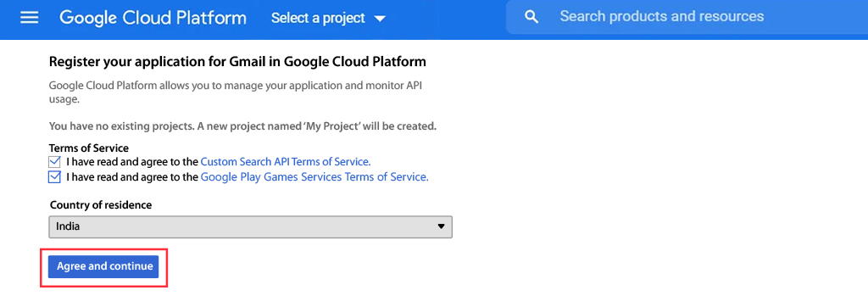Click the Agree and continue button
The height and width of the screenshot is (307, 868).
(x=103, y=266)
